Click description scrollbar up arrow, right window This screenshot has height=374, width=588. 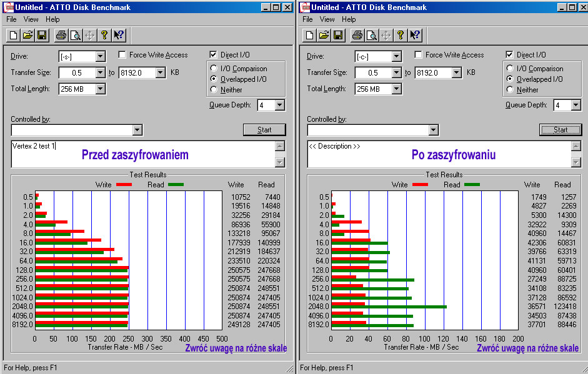click(576, 145)
